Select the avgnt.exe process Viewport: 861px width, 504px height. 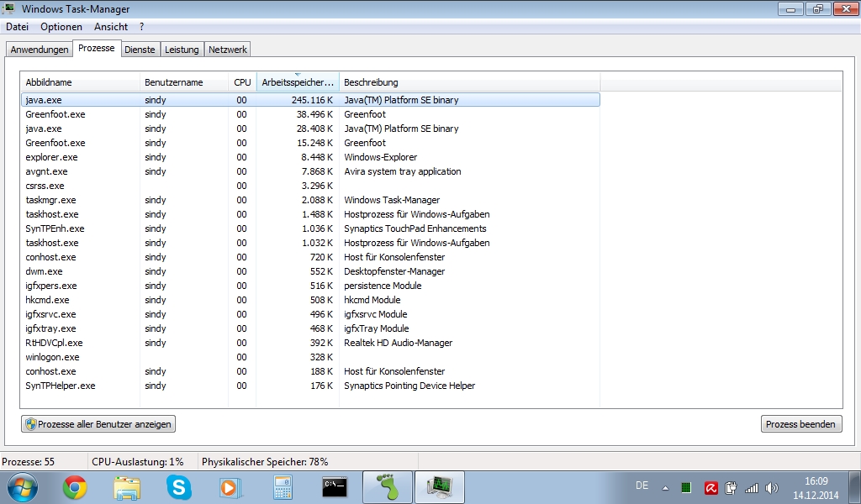click(x=310, y=171)
